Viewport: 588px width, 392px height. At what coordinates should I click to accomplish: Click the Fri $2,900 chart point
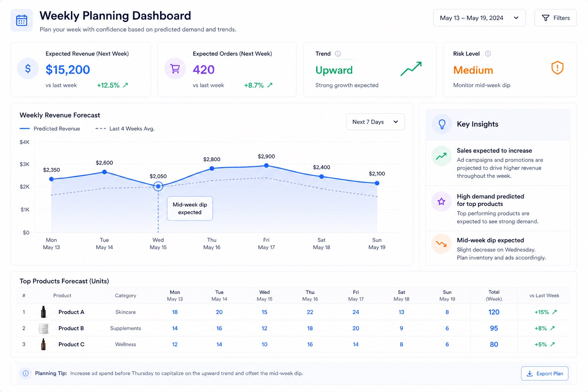(x=266, y=166)
